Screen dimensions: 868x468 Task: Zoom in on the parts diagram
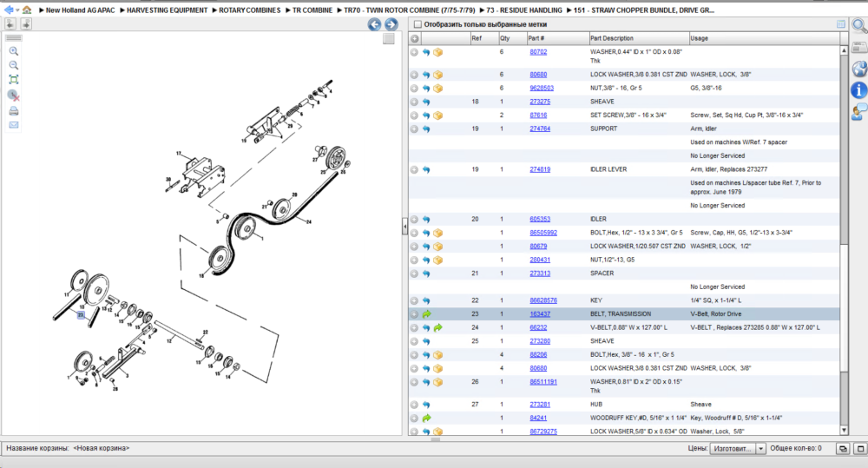(x=14, y=51)
